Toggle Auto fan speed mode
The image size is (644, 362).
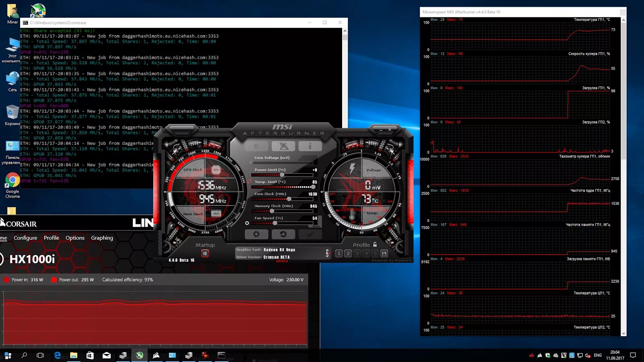316,226
